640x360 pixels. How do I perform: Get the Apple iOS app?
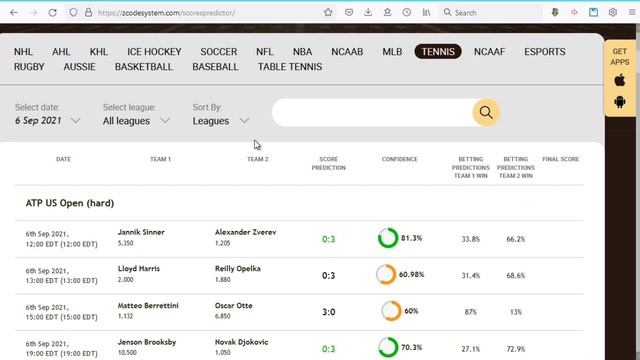620,80
